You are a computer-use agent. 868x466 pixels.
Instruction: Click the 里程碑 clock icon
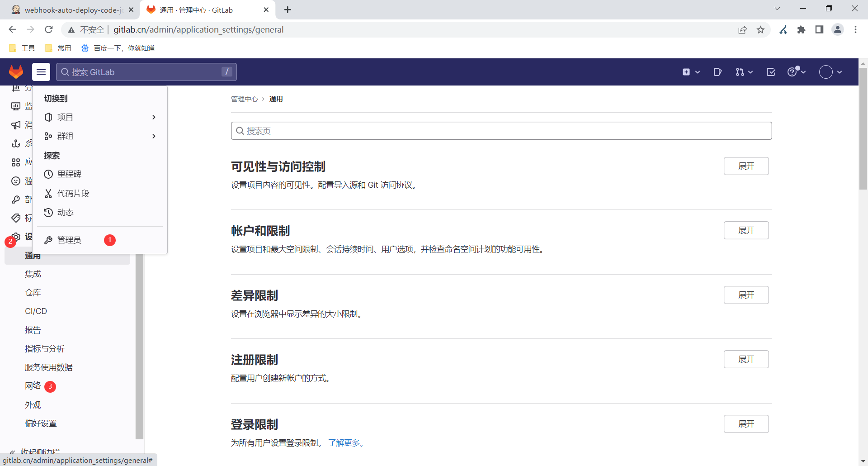click(x=48, y=174)
